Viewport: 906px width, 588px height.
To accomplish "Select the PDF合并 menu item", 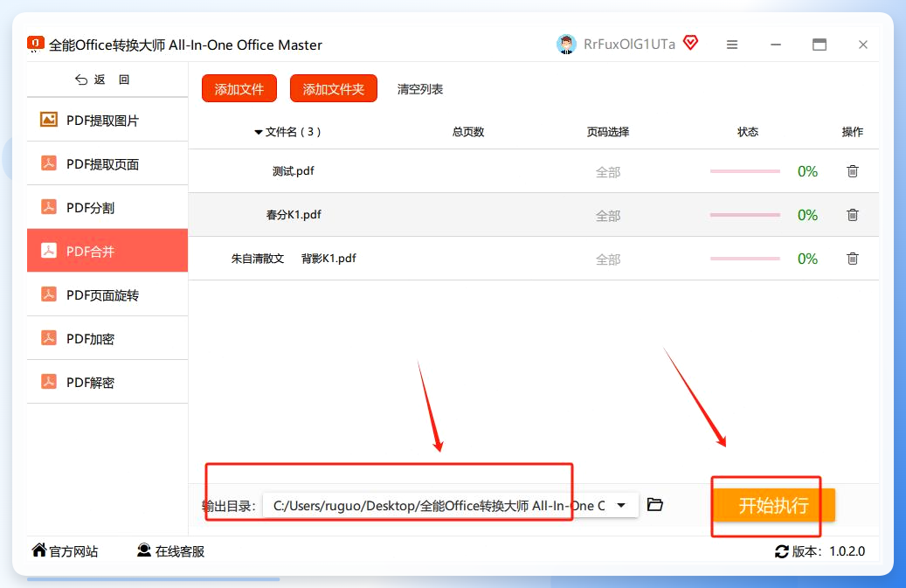I will tap(107, 251).
